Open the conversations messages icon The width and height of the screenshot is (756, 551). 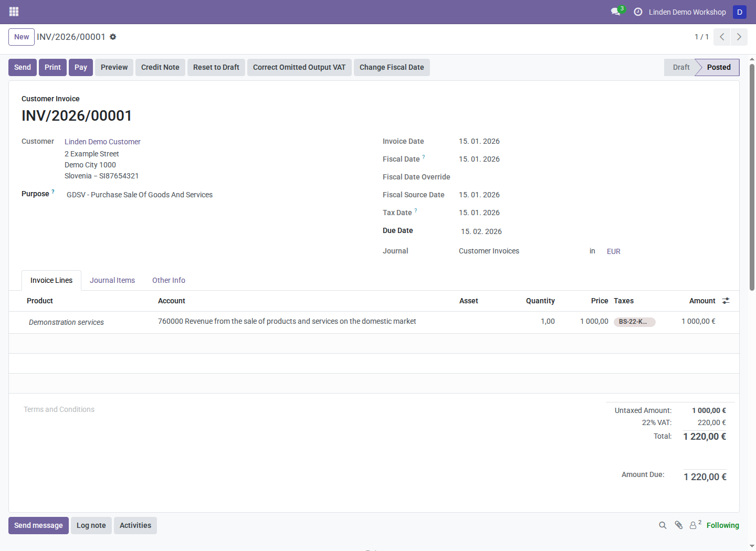click(617, 12)
